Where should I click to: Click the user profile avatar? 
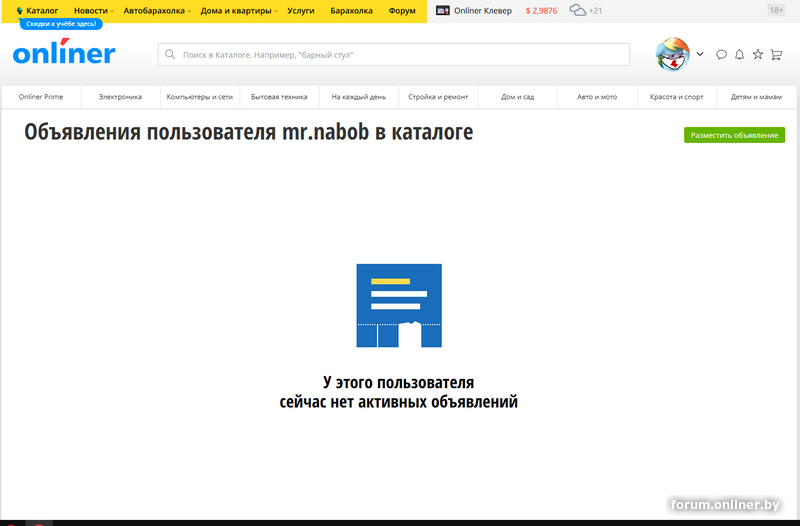click(672, 54)
